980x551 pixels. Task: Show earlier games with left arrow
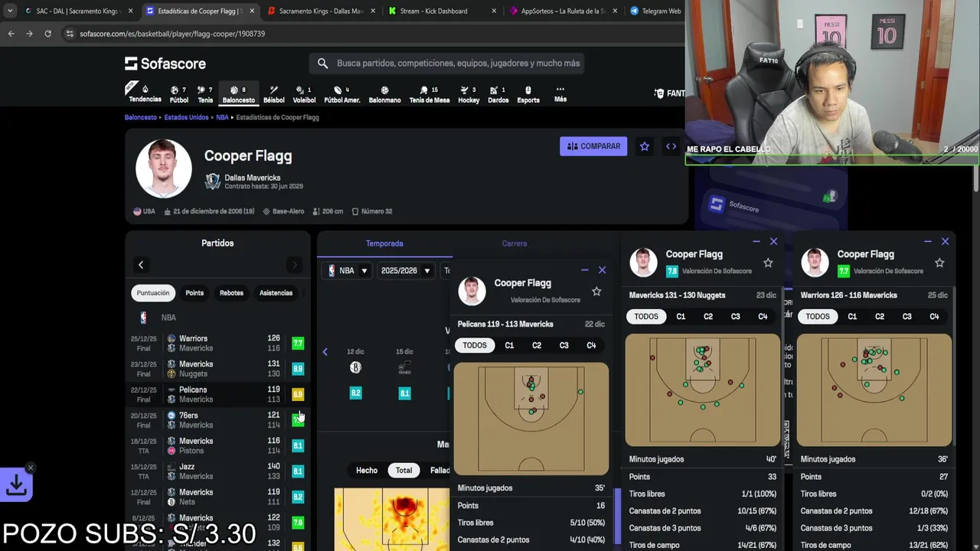[x=325, y=352]
